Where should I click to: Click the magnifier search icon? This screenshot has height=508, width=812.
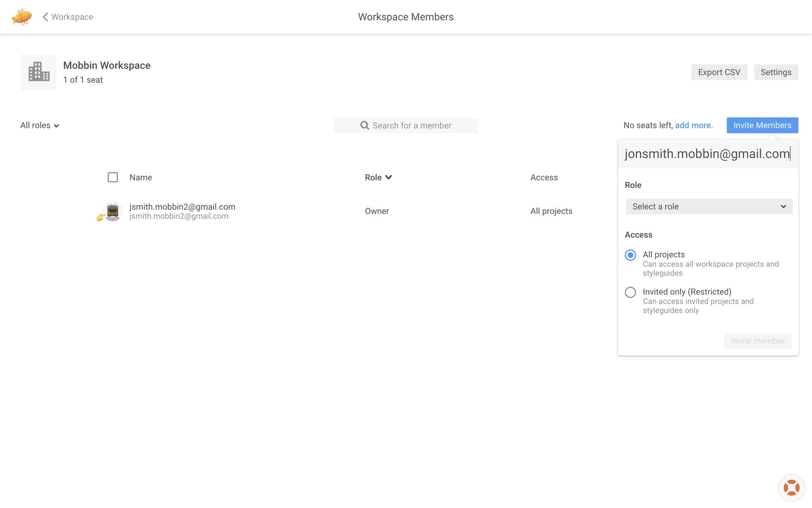click(364, 125)
